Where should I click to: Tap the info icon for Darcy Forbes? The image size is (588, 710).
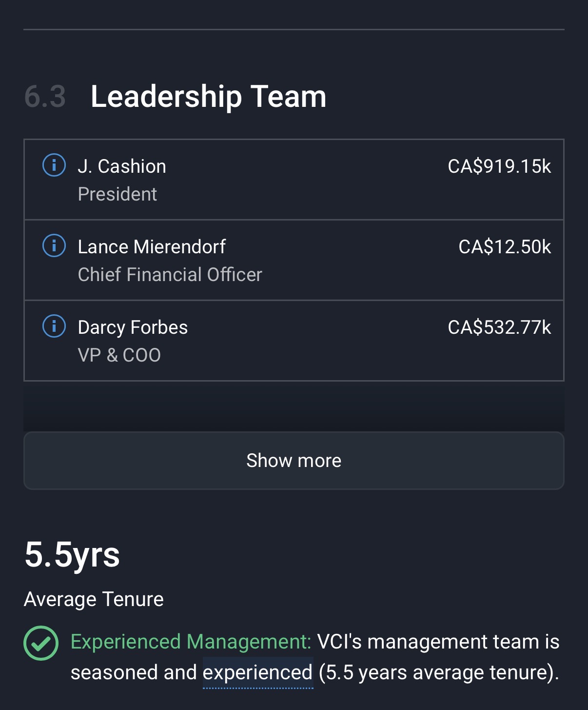point(54,326)
